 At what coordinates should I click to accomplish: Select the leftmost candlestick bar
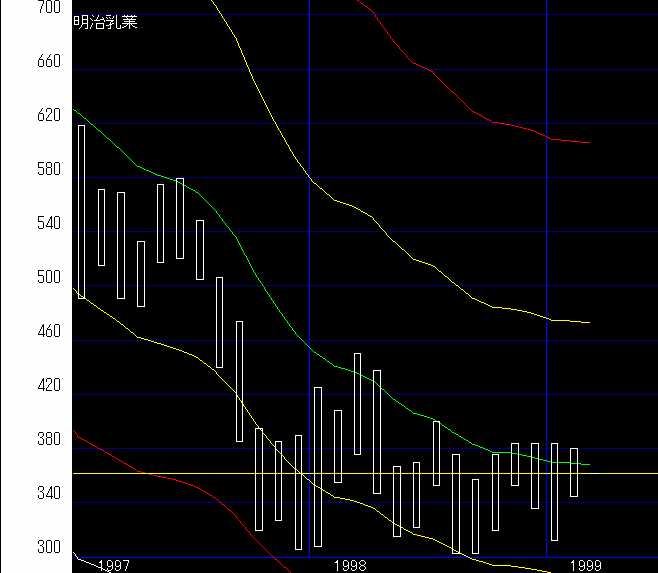81,211
